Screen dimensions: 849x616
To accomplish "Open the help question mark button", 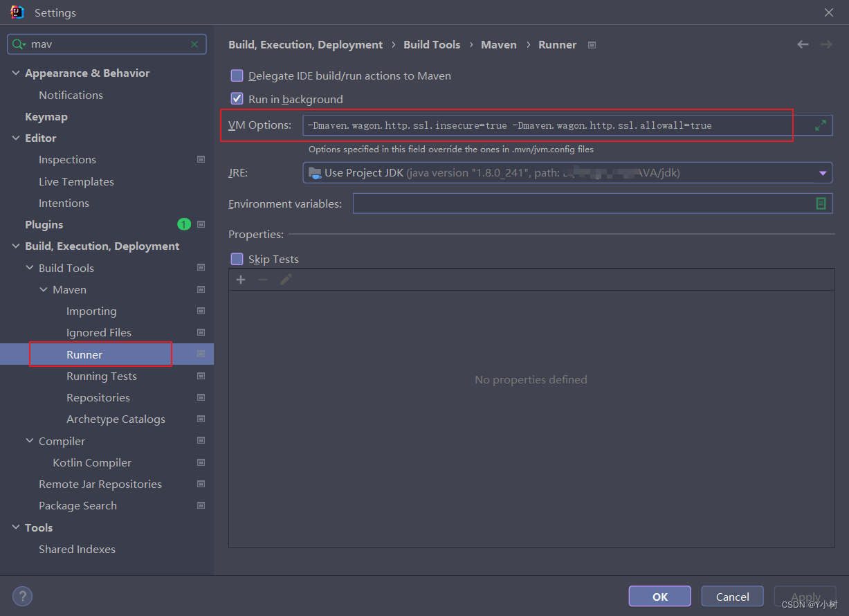I will click(22, 596).
